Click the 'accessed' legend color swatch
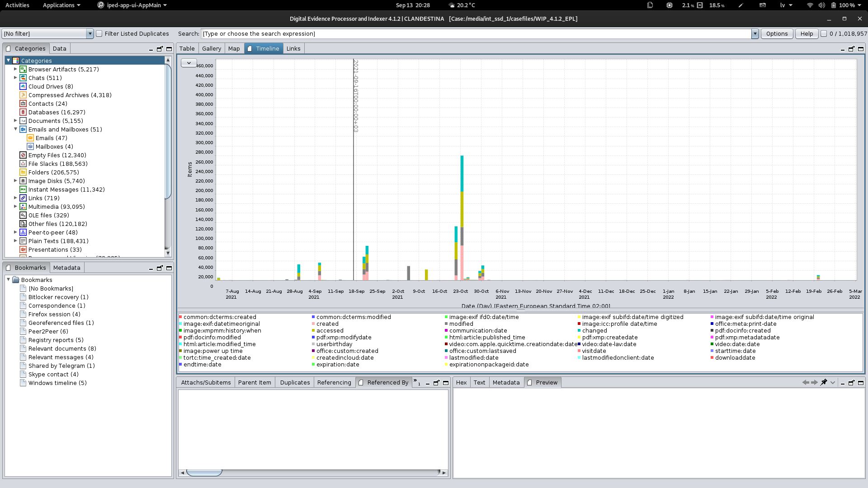This screenshot has height=488, width=868. [x=313, y=331]
